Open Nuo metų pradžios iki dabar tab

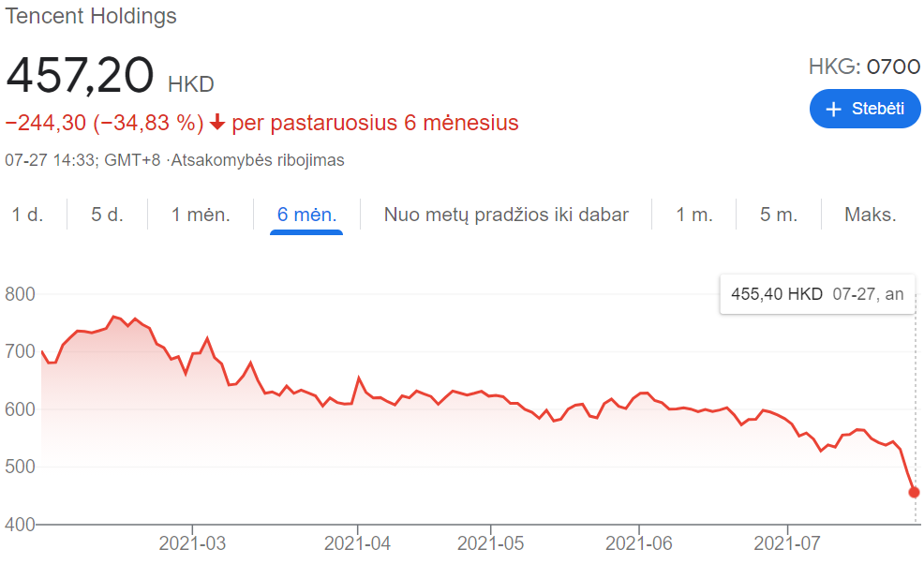(x=506, y=214)
